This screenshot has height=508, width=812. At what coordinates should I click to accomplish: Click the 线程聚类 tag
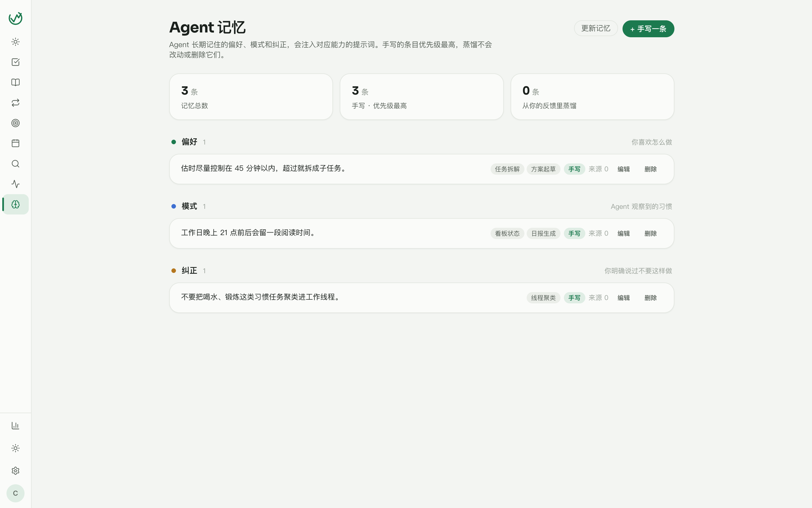tap(543, 298)
